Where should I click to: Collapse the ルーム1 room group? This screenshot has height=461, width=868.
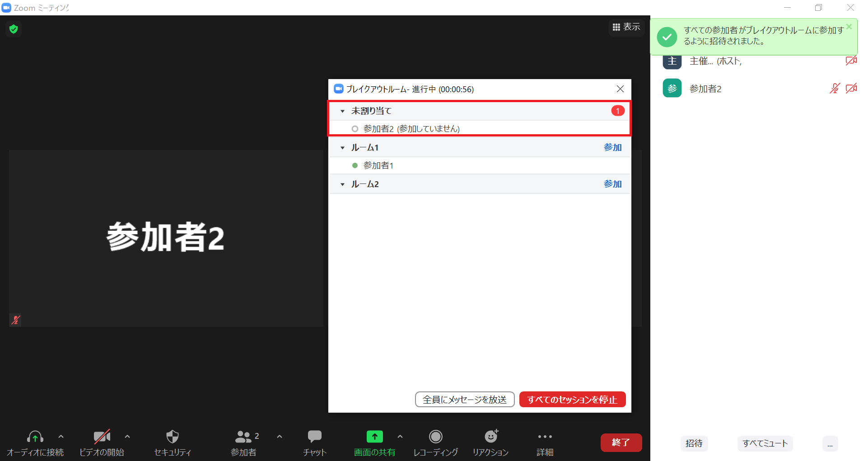tap(342, 148)
